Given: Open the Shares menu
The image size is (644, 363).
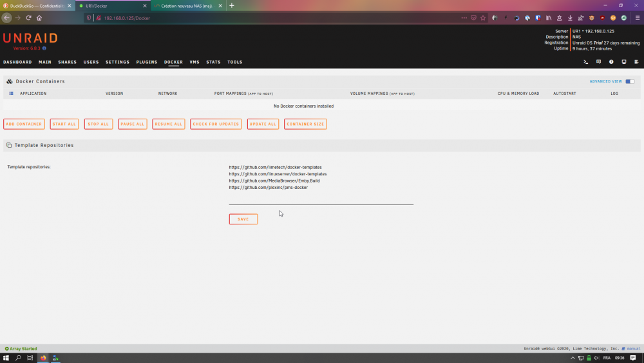Looking at the screenshot, I should coord(68,62).
